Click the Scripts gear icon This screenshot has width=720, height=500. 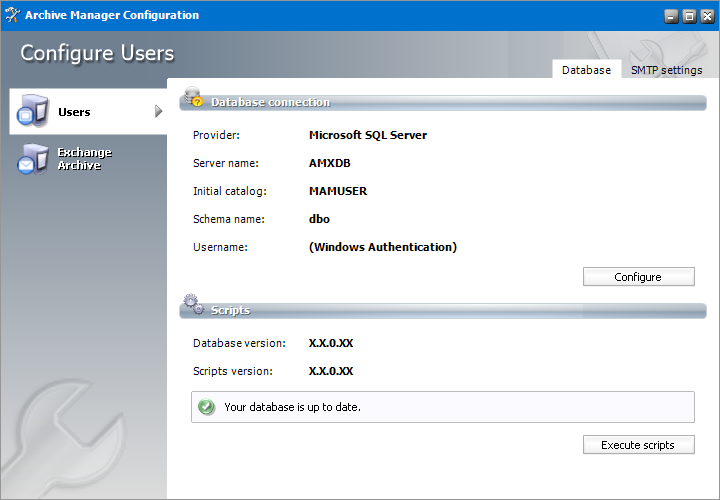point(193,306)
